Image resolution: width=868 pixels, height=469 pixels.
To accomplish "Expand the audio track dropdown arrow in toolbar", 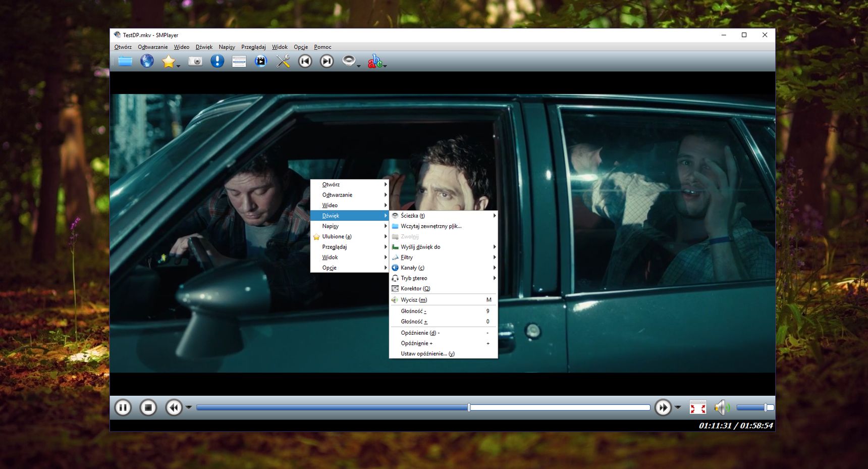I will click(359, 66).
